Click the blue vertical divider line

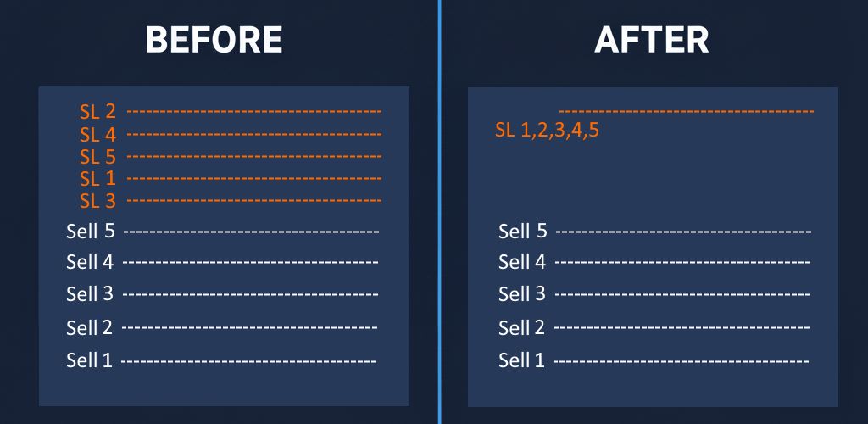click(440, 212)
